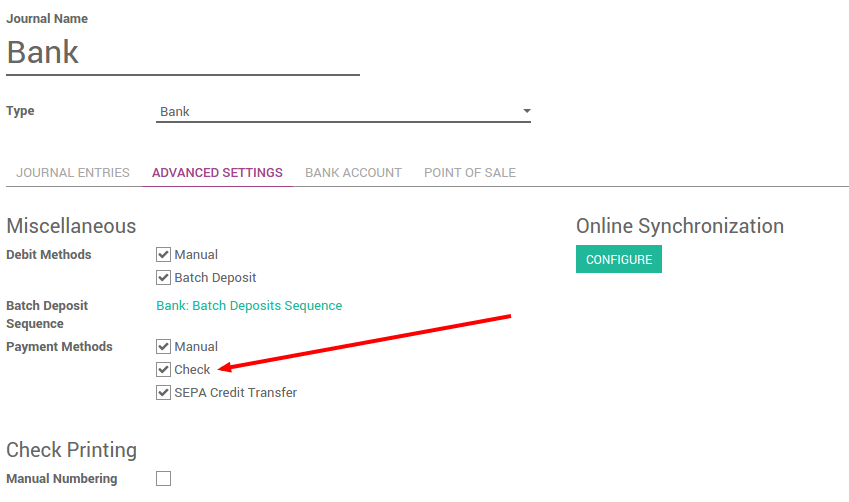Click the Journal Name input field
Screen dimensions: 849x502
point(182,52)
